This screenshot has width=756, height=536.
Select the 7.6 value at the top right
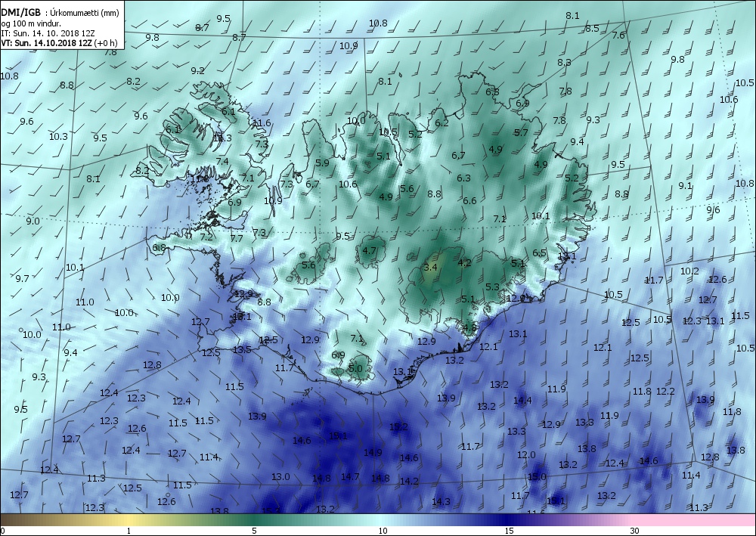[618, 36]
